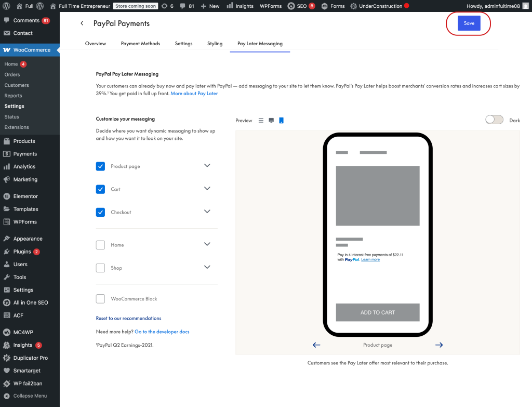
Task: Open the More about Pay Later link
Action: (194, 94)
